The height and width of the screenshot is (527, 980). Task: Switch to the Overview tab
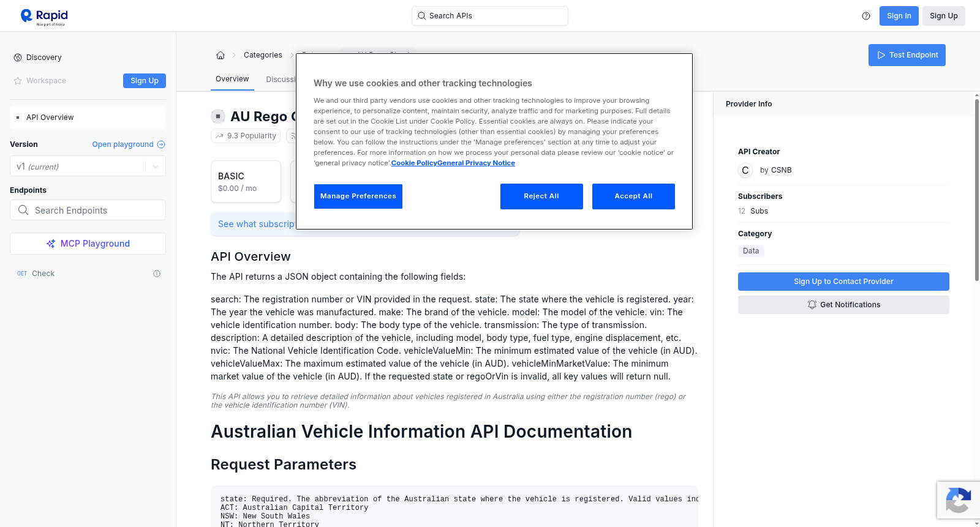pos(232,80)
